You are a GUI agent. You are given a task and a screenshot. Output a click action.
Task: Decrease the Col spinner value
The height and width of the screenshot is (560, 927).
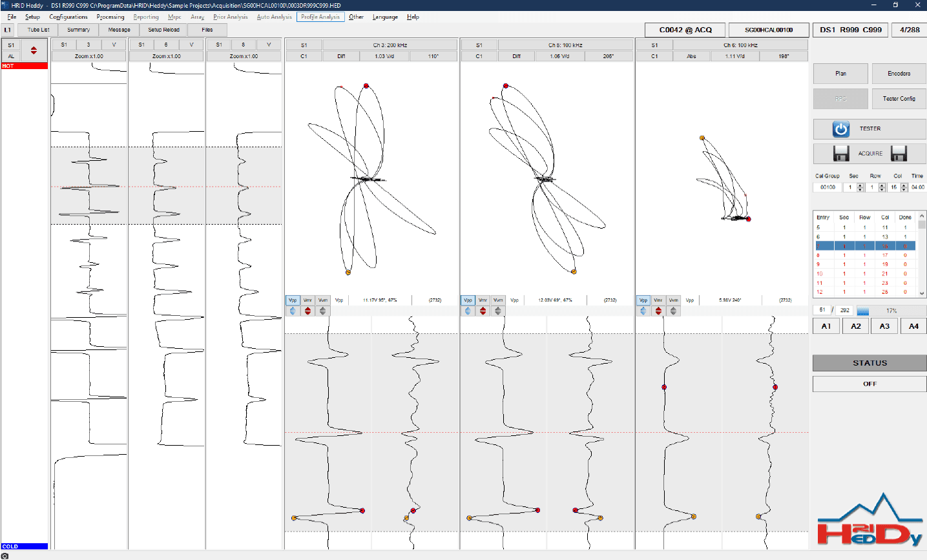[904, 189]
